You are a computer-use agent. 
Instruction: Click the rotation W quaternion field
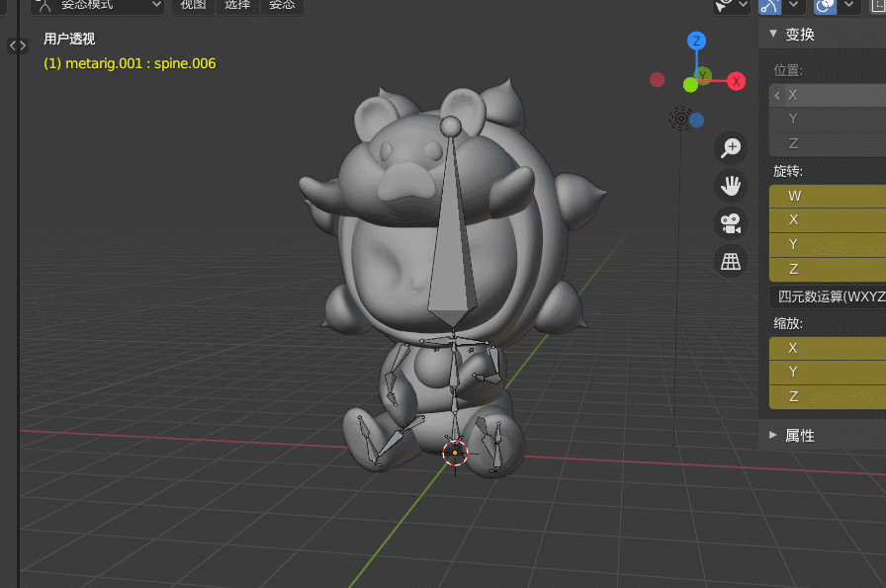click(x=828, y=196)
